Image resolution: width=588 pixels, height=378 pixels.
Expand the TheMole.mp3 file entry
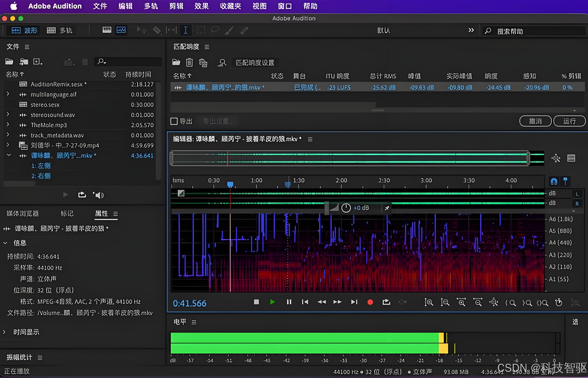[x=8, y=124]
